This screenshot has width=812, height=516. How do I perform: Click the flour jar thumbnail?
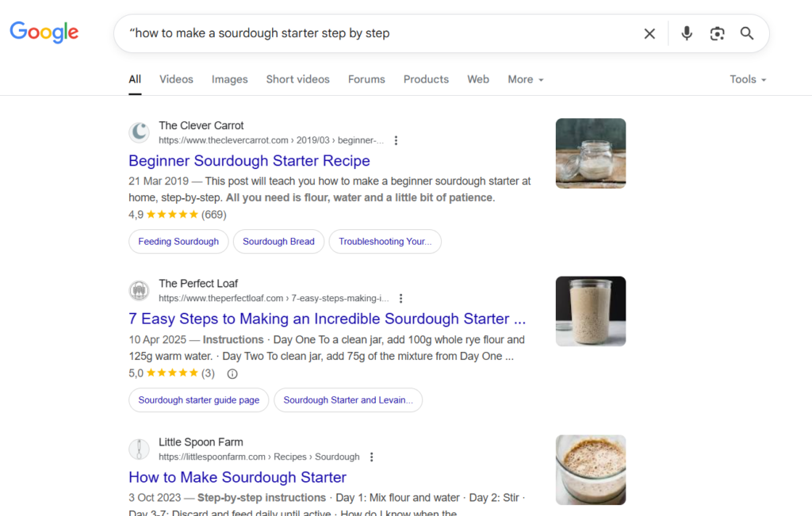[591, 153]
